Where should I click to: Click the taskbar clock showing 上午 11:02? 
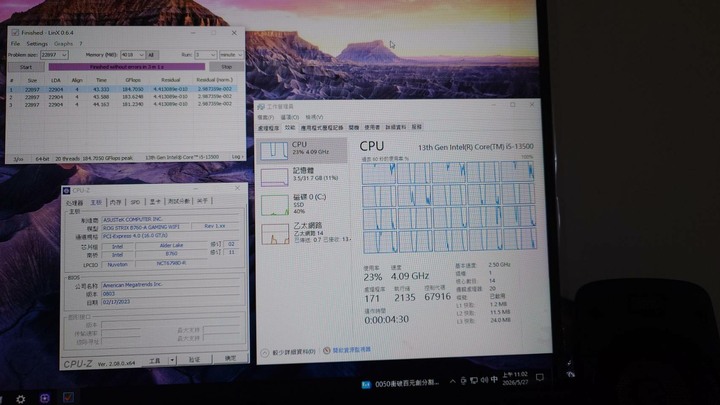515,378
